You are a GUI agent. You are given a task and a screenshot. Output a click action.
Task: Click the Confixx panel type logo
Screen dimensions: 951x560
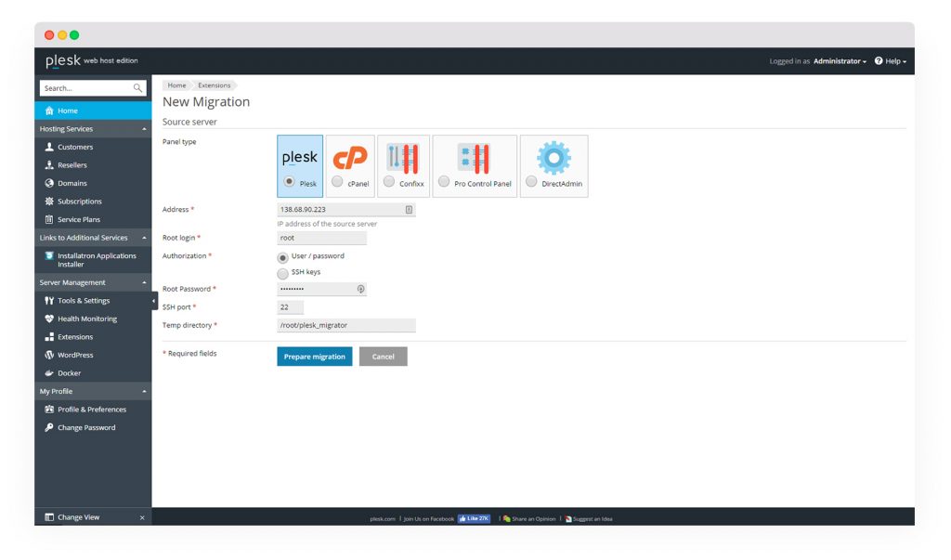pyautogui.click(x=403, y=159)
